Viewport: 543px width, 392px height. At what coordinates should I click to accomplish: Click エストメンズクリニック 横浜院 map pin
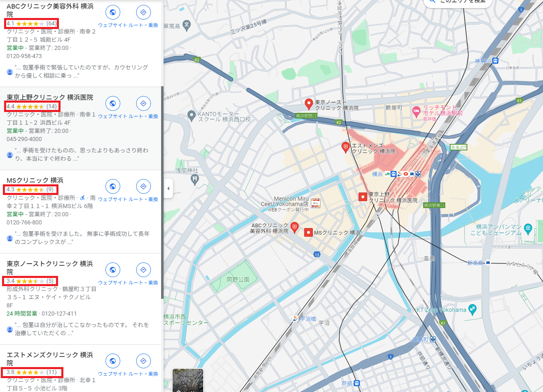pyautogui.click(x=346, y=147)
